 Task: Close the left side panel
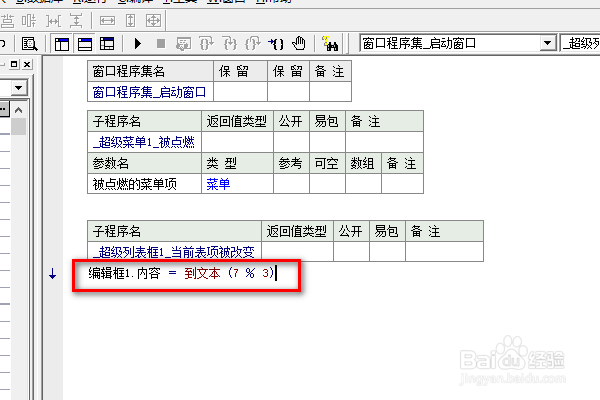click(x=27, y=64)
